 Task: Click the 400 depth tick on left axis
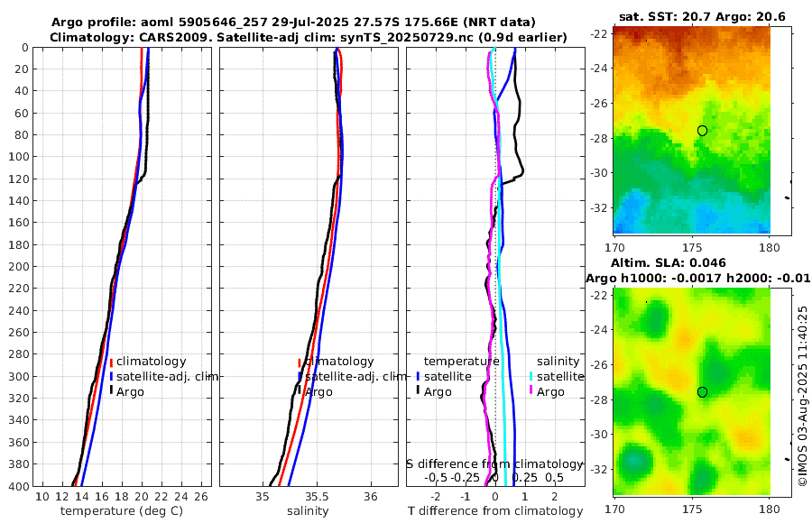pyautogui.click(x=18, y=486)
